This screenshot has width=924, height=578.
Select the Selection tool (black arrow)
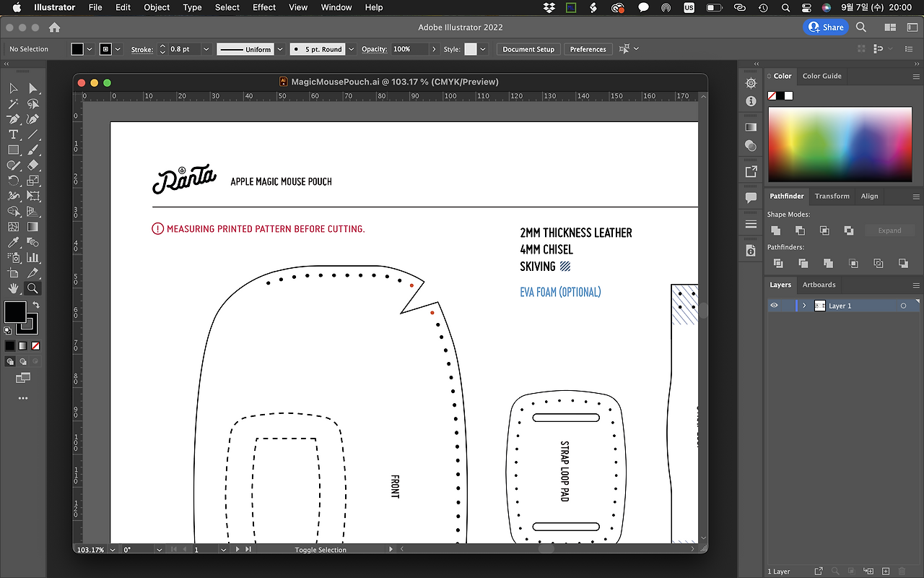click(x=14, y=88)
